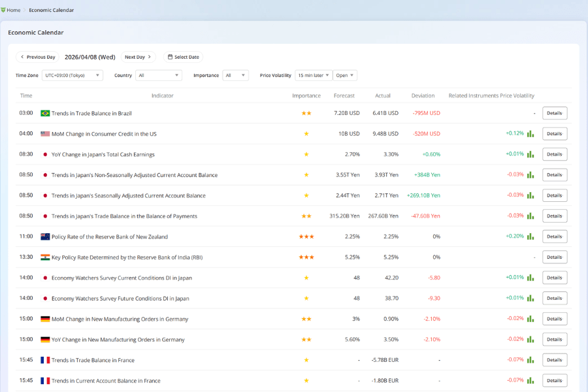Open Details for Trends in Trade Balance in Brazil

(554, 112)
